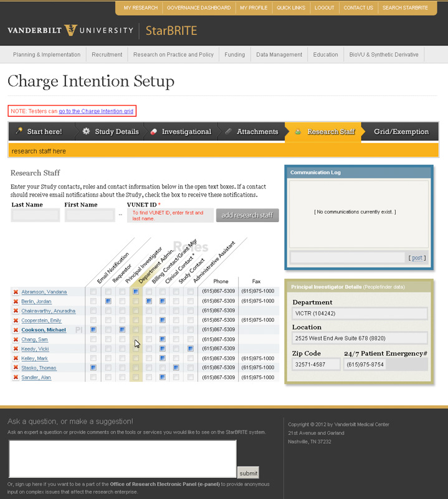The height and width of the screenshot is (499, 448).
Task: Check Email Notification for Kelley, Mark
Action: (x=93, y=358)
